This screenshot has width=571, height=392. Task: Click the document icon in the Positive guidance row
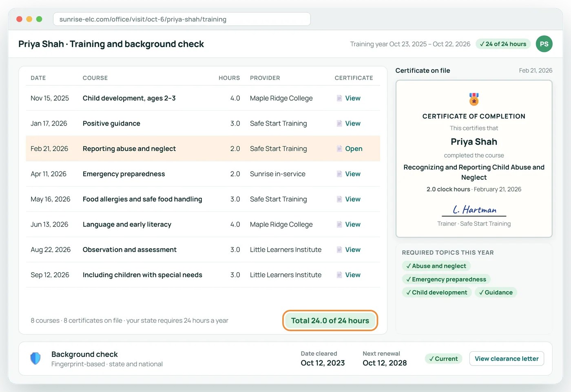[339, 123]
